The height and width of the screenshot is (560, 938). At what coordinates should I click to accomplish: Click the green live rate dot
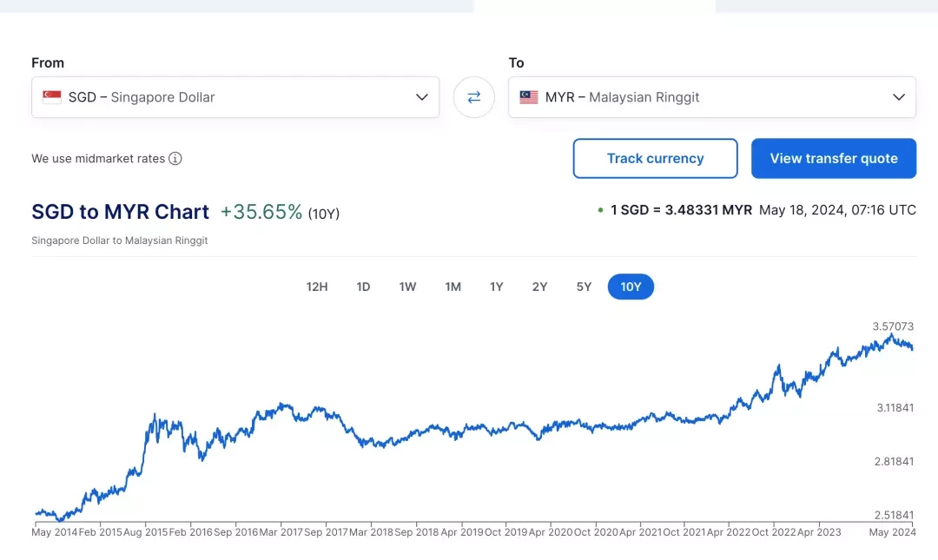click(600, 210)
